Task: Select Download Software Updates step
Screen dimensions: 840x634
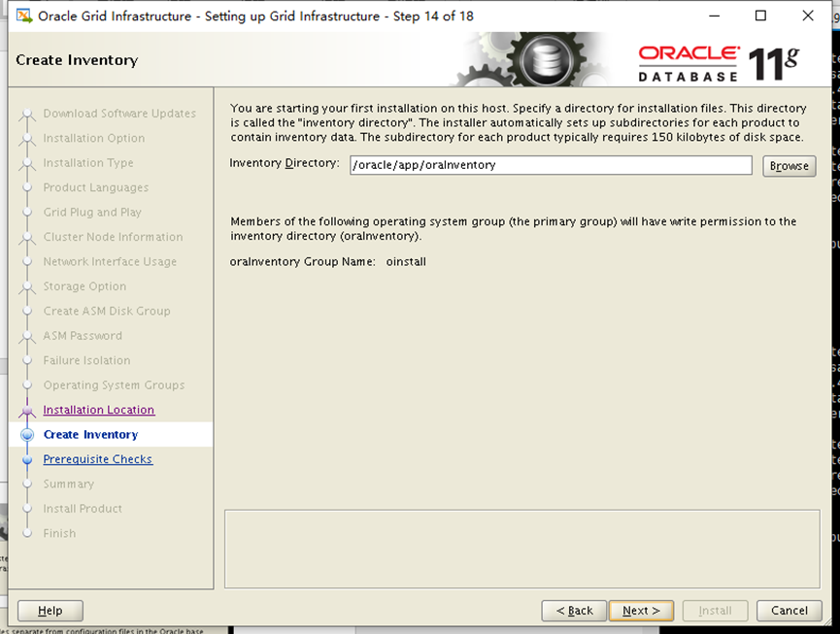Action: pyautogui.click(x=119, y=114)
